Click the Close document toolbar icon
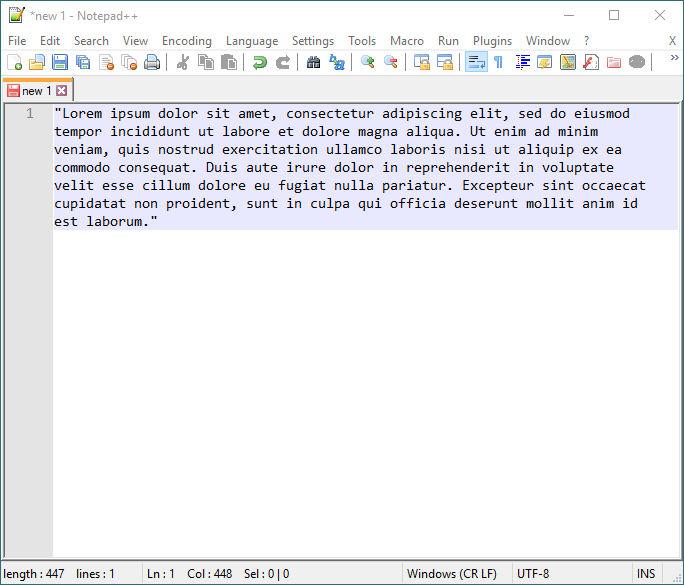Screen dimensions: 684x585 106,62
